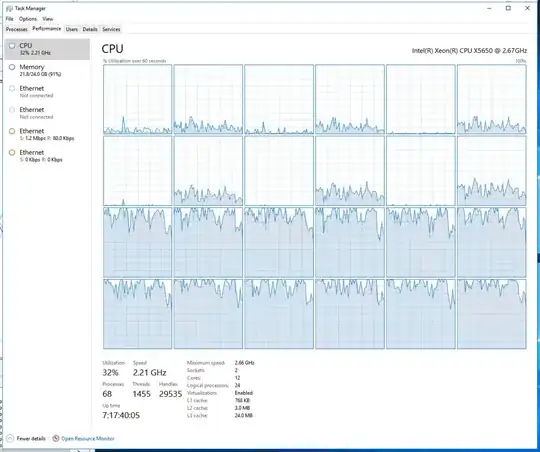Viewport: 540px width, 452px height.
Task: Click the L3 cache value 24.0 MB
Action: point(243,415)
